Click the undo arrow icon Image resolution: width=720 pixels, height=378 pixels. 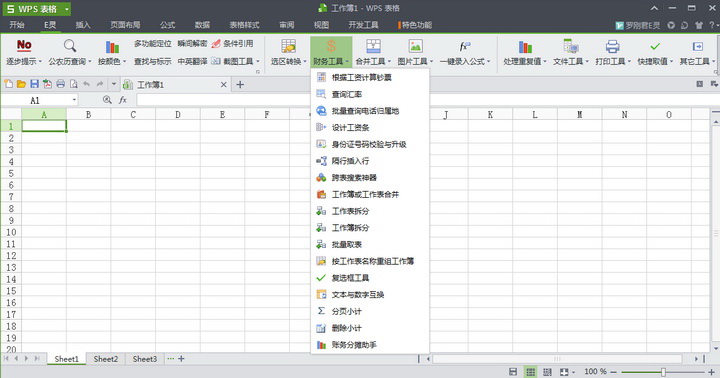click(86, 84)
